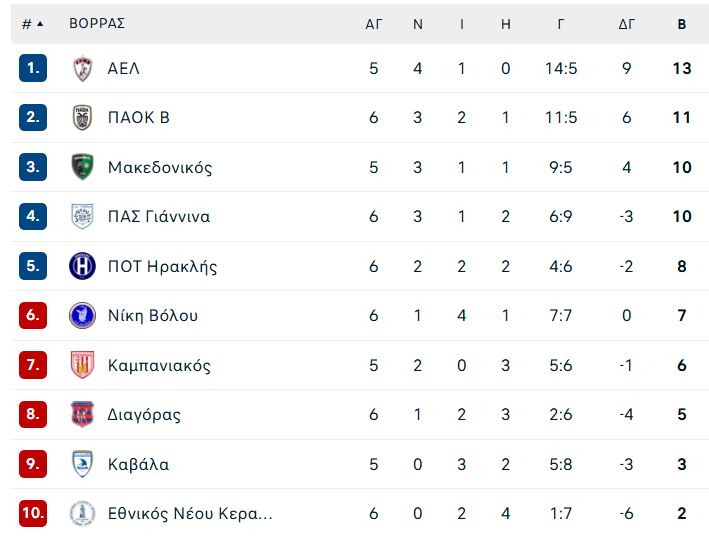Click the Νίκη Βόλου blue round crest
709x538 pixels.
click(x=82, y=315)
